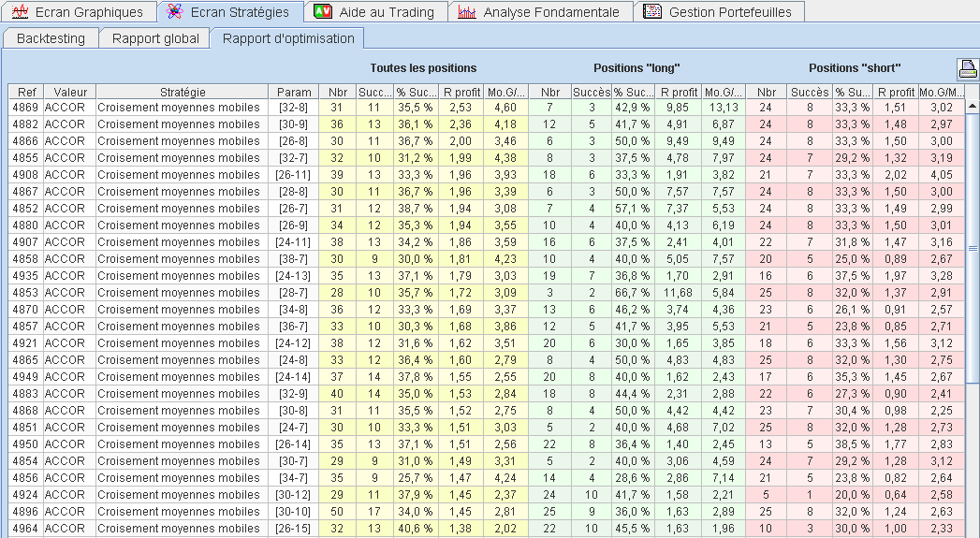Click the Stratégie column header
This screenshot has width=980, height=538.
pyautogui.click(x=183, y=92)
